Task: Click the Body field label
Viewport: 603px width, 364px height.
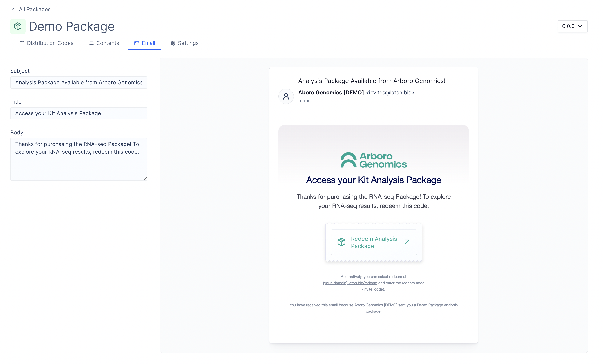Action: click(x=17, y=133)
